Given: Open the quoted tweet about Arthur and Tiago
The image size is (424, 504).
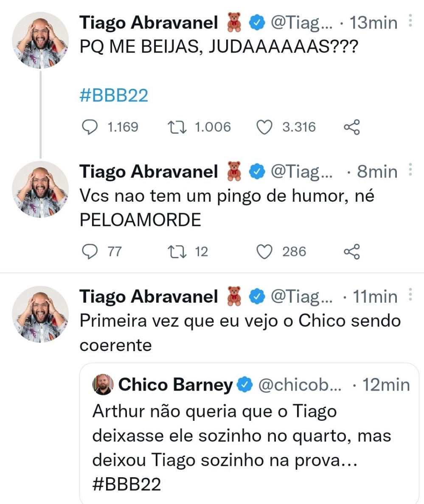Looking at the screenshot, I should [x=250, y=437].
